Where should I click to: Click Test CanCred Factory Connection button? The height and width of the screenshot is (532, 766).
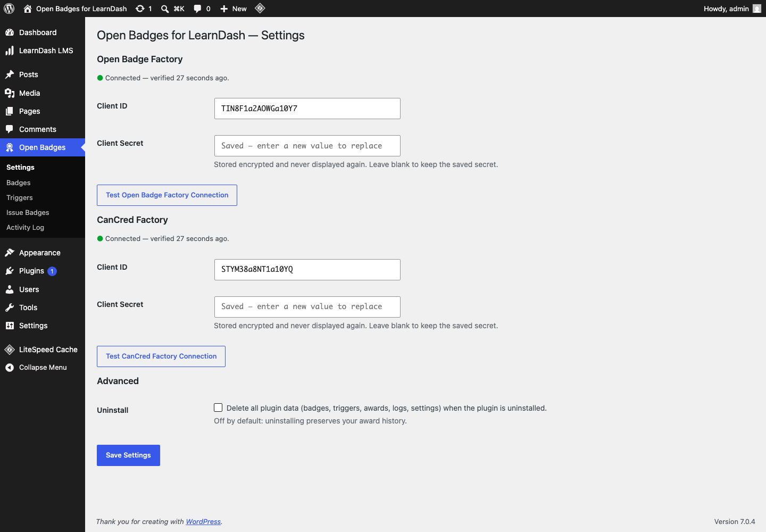161,356
